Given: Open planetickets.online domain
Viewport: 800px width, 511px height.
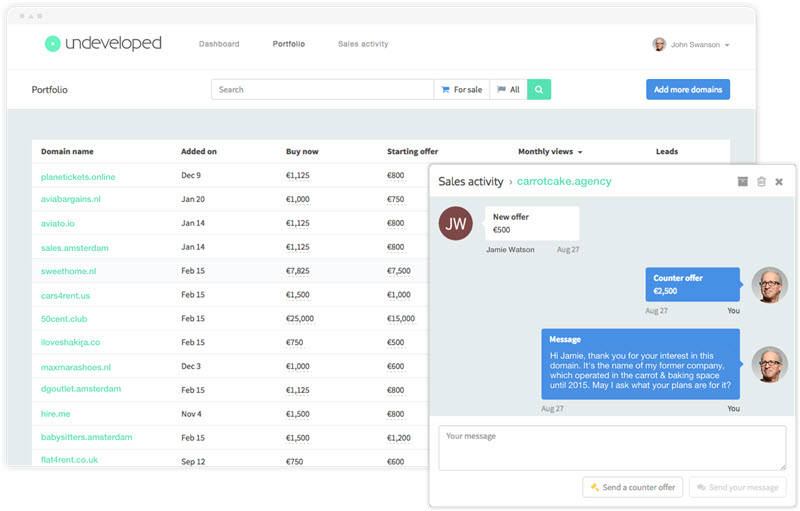Looking at the screenshot, I should tap(78, 177).
